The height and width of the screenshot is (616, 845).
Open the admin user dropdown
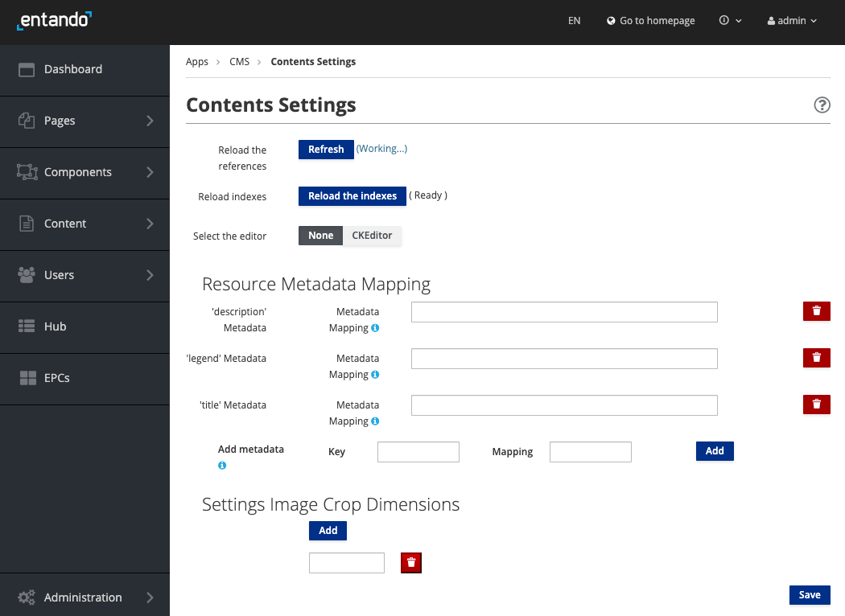pyautogui.click(x=792, y=21)
